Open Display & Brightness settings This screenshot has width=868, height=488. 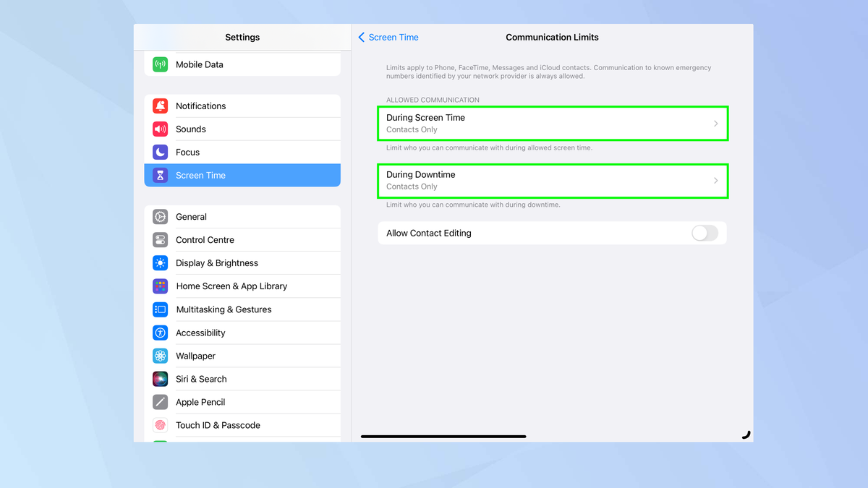pos(242,263)
